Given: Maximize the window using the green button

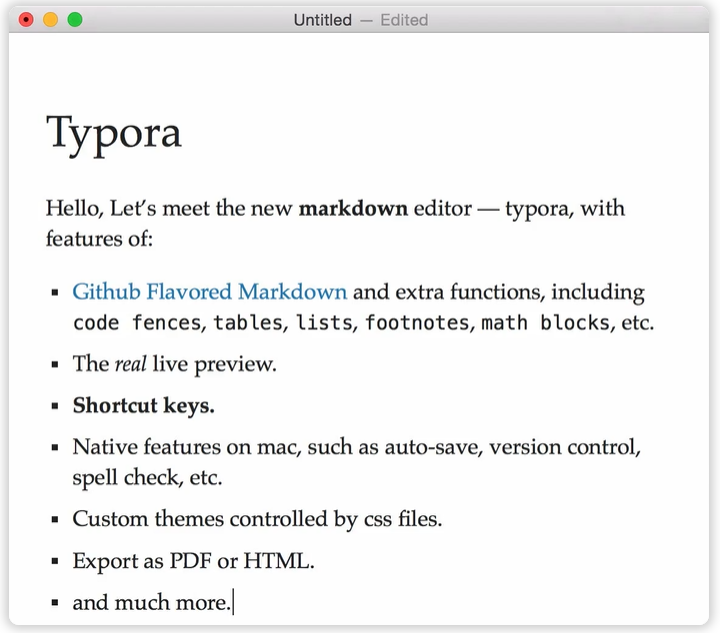Looking at the screenshot, I should [x=75, y=20].
